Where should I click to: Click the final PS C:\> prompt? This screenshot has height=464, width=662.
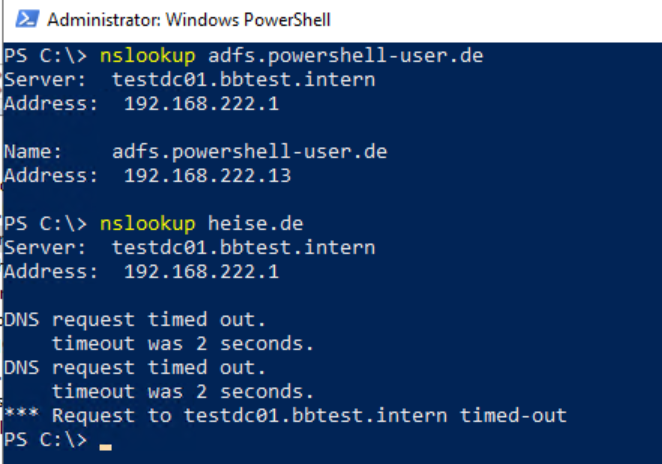(x=46, y=440)
